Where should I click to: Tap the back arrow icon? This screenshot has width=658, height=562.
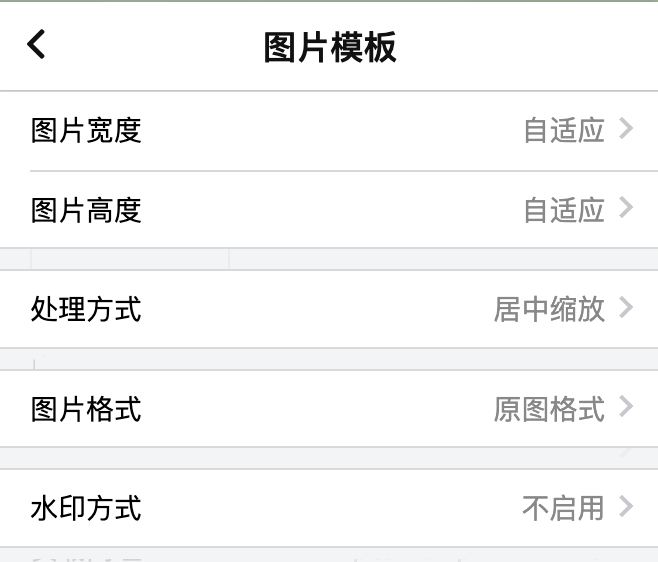point(37,44)
